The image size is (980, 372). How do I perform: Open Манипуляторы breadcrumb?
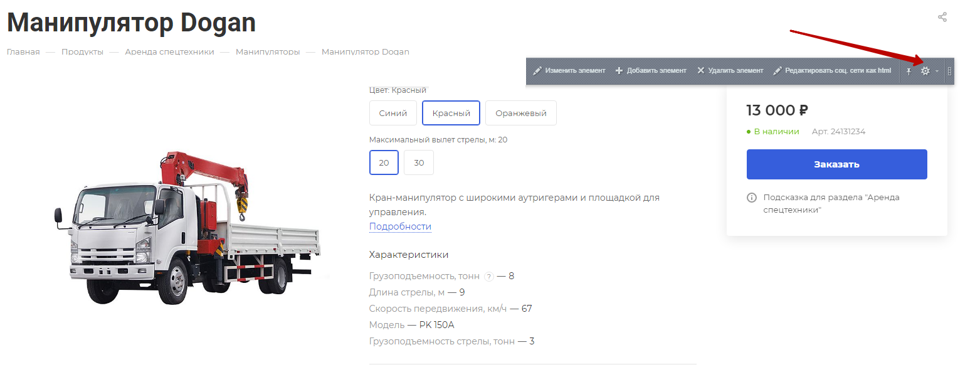coord(268,51)
